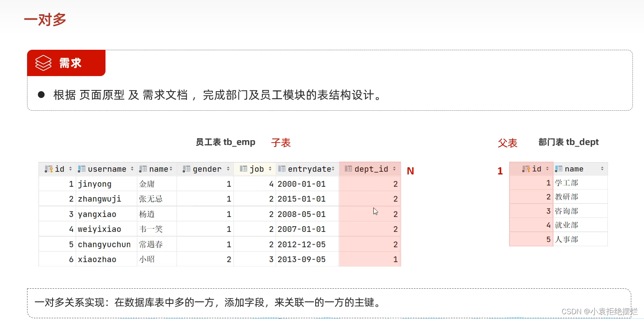Sort by entrydate using its sort arrows

point(333,169)
